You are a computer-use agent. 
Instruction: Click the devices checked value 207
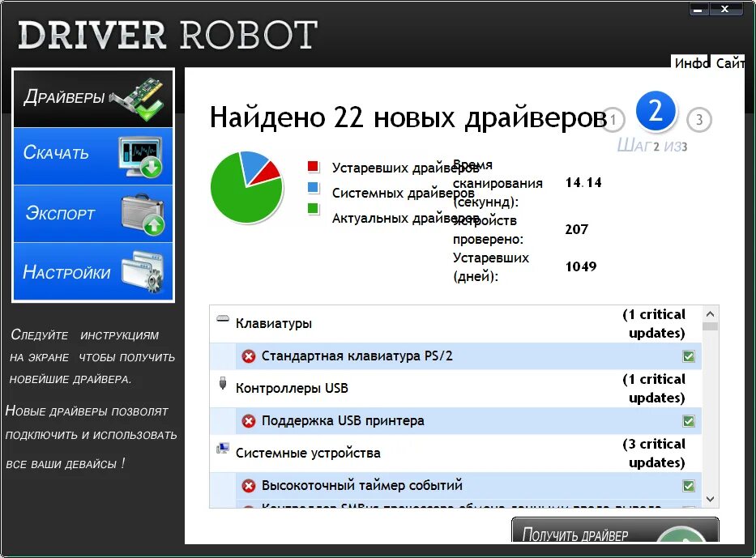pos(577,229)
